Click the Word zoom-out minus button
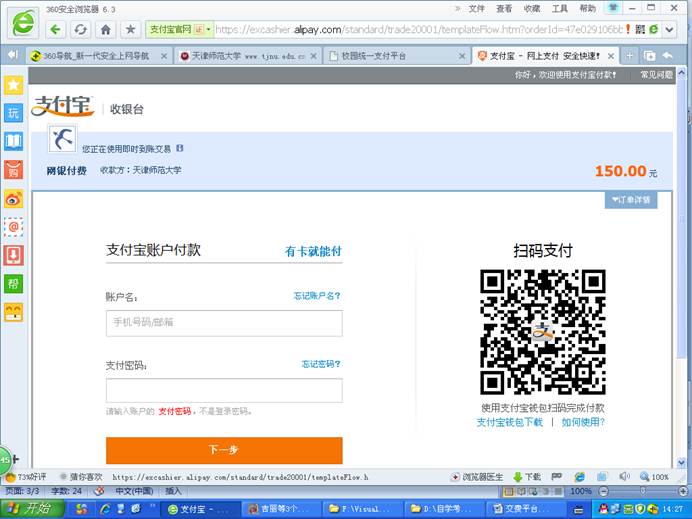The width and height of the screenshot is (692, 519). coord(604,491)
